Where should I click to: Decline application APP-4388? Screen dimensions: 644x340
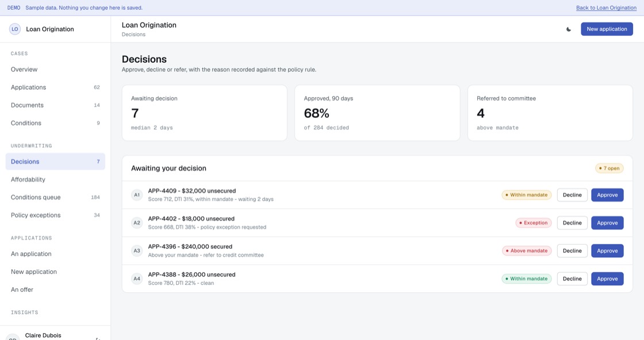tap(572, 279)
